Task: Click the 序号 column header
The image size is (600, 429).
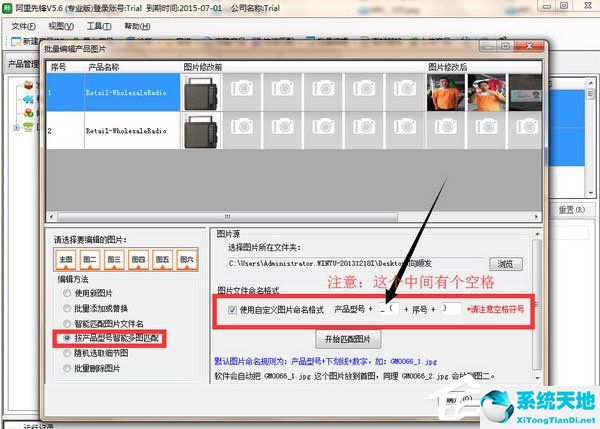Action: click(x=58, y=67)
